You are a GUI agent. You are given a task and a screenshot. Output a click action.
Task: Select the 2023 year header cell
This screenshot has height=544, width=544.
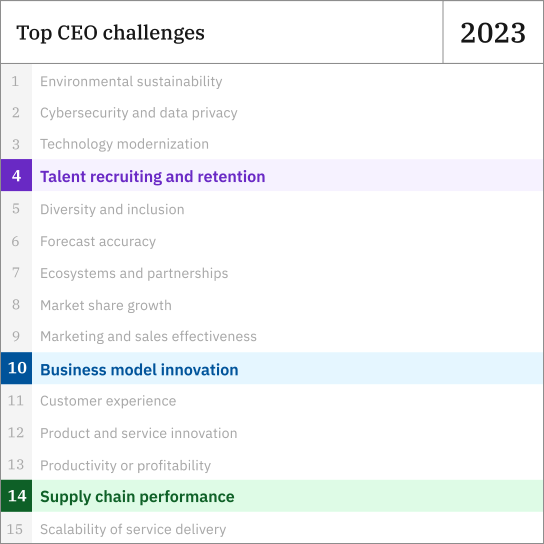pos(493,32)
